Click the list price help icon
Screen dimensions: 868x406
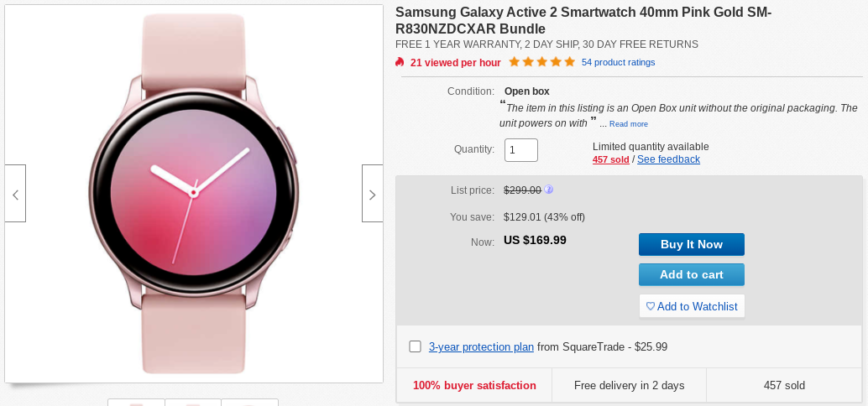point(549,190)
